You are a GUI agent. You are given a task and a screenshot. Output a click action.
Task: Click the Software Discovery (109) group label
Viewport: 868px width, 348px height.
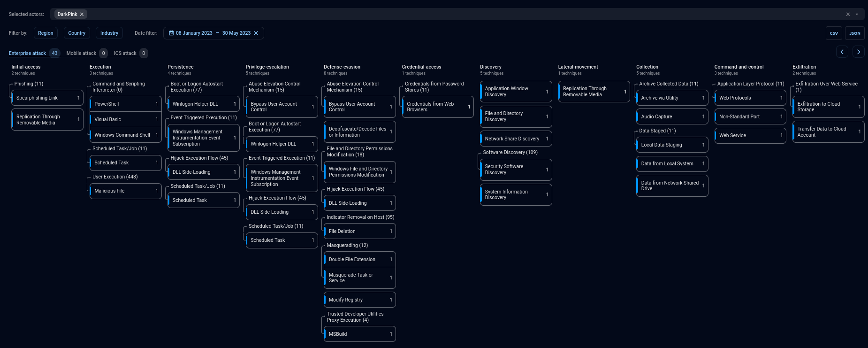point(510,152)
